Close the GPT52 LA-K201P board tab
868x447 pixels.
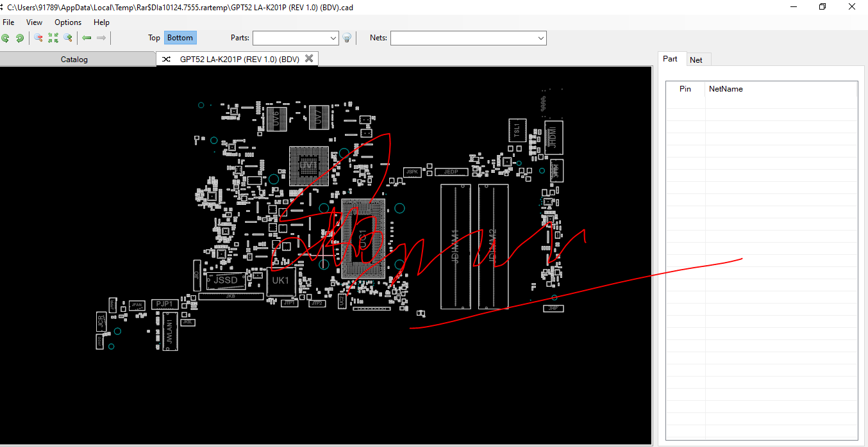[x=309, y=58]
